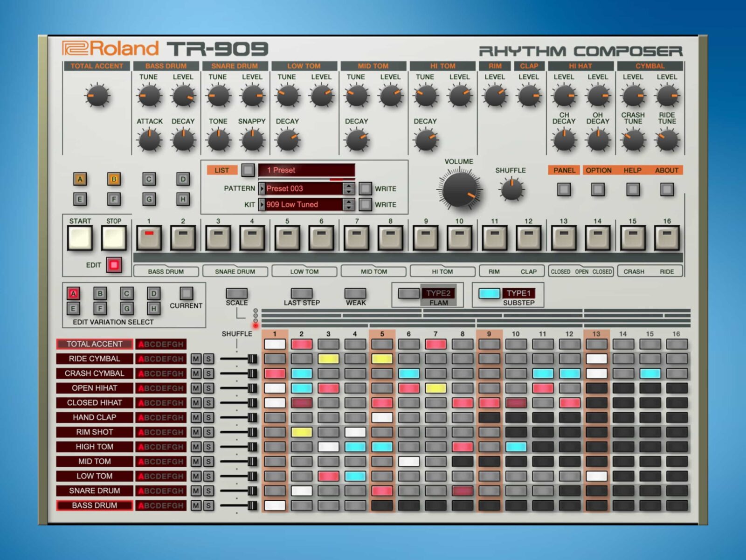This screenshot has height=560, width=746.
Task: Solo the LOW TOM track
Action: click(208, 476)
